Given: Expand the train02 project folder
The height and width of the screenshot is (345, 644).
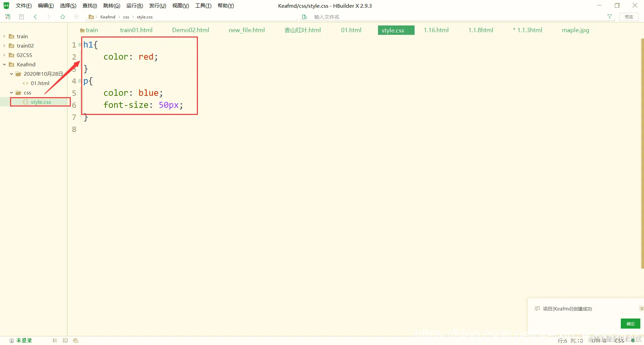Looking at the screenshot, I should (4, 46).
